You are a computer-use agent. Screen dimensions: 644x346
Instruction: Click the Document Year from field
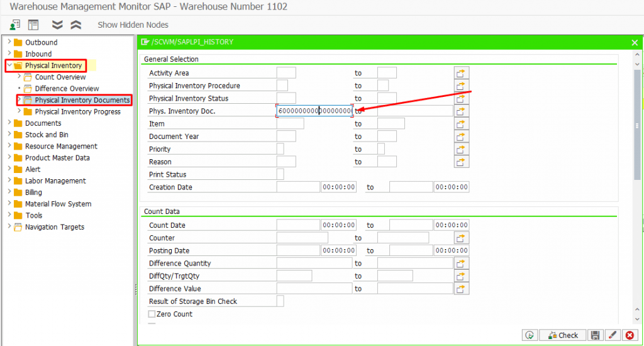coord(286,137)
